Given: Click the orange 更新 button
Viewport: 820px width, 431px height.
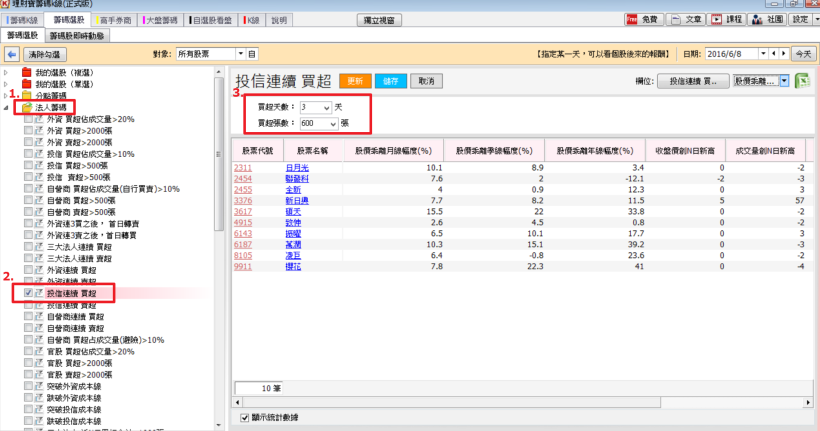Looking at the screenshot, I should point(355,81).
